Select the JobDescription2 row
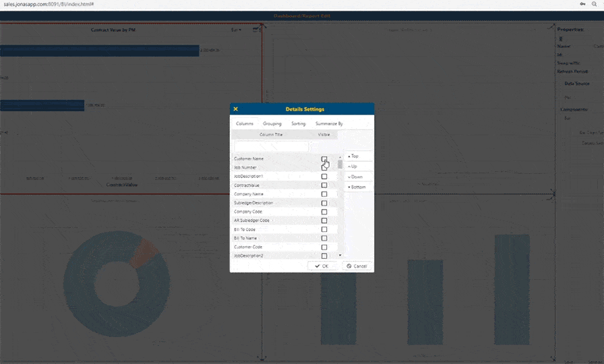Screen dimensions: 604x364 tap(284, 256)
